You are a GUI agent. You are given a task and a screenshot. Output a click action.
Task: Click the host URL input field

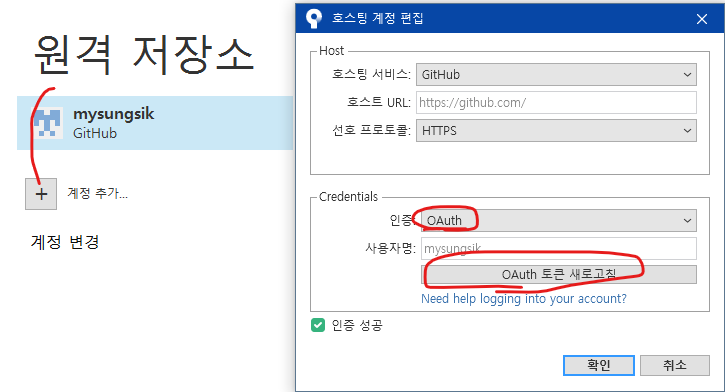point(556,103)
